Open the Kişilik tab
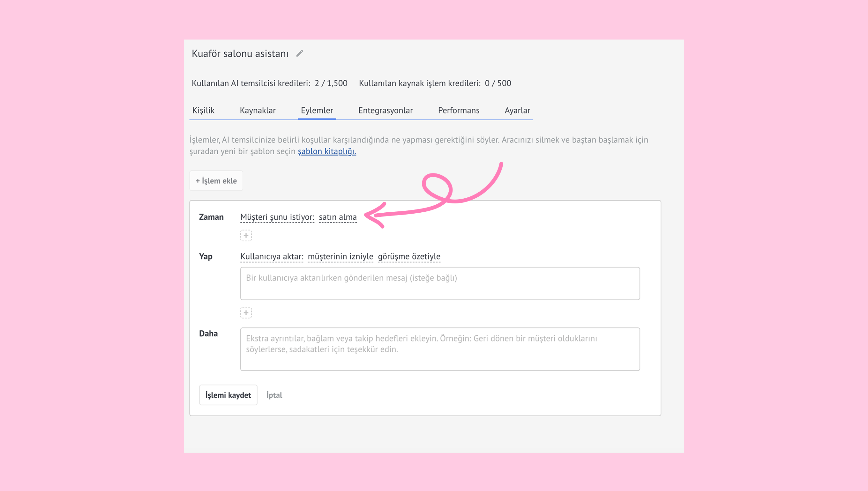This screenshot has width=868, height=491. click(203, 110)
